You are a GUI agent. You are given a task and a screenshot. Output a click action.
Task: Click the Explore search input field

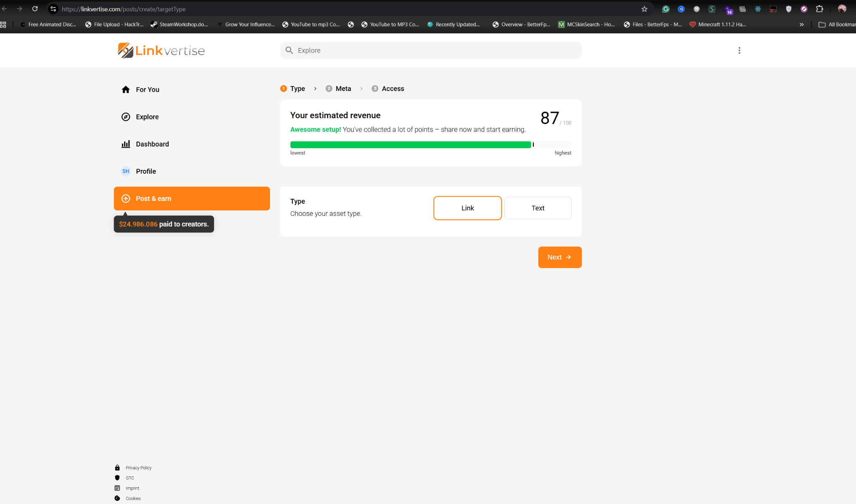[431, 51]
